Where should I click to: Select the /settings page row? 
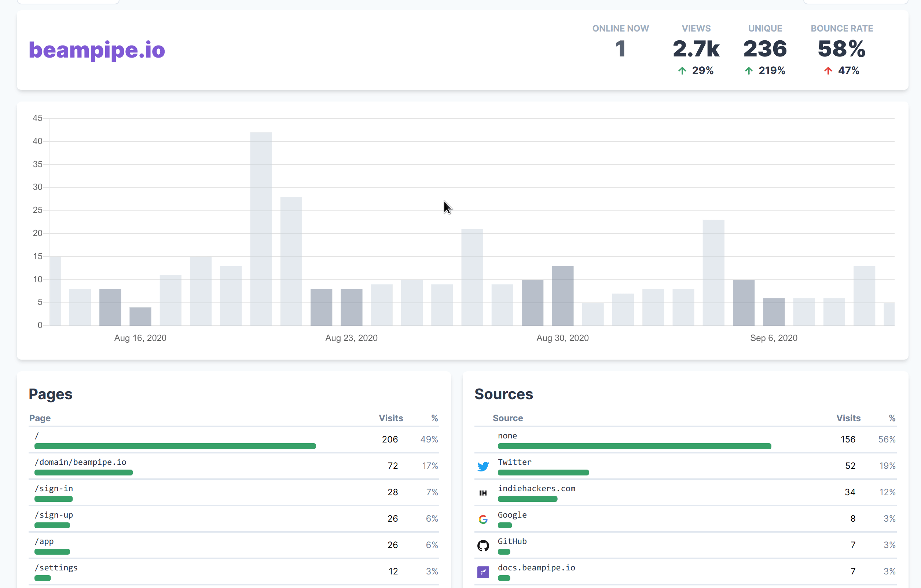56,567
